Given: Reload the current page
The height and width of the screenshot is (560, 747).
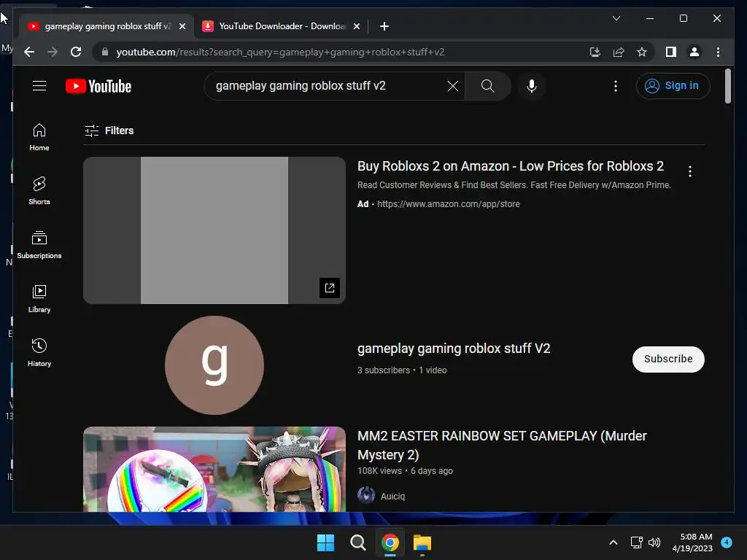Looking at the screenshot, I should (76, 52).
